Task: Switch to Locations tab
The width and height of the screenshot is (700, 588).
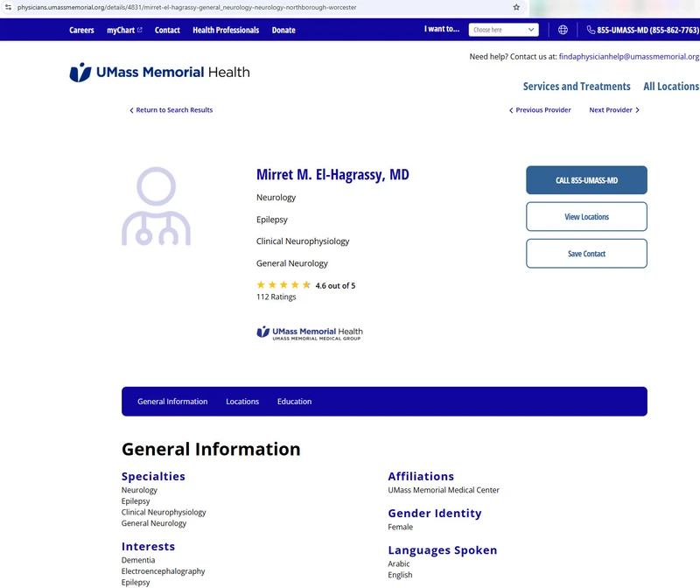Action: tap(242, 402)
